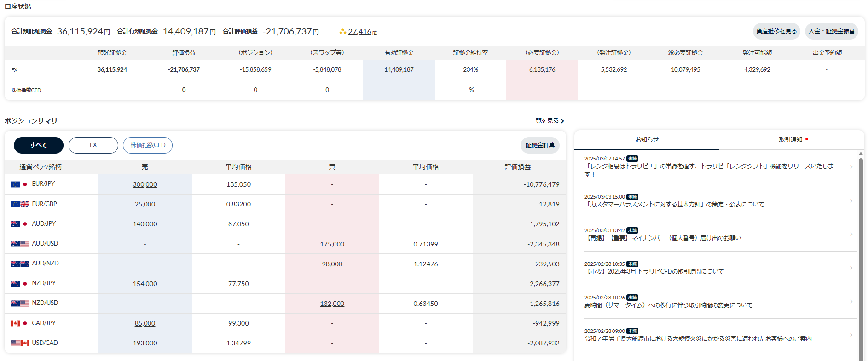Image resolution: width=868 pixels, height=361 pixels.
Task: Click the AUD/USD flag icon
Action: click(x=20, y=244)
